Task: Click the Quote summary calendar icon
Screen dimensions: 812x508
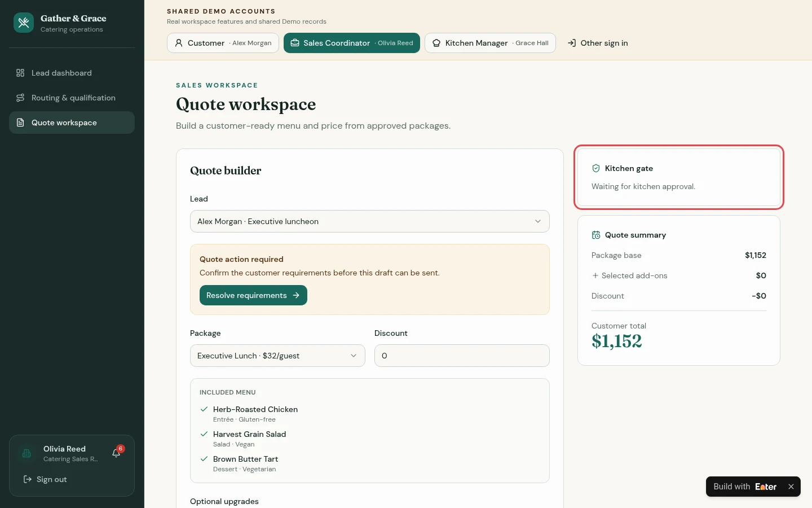Action: [x=596, y=235]
